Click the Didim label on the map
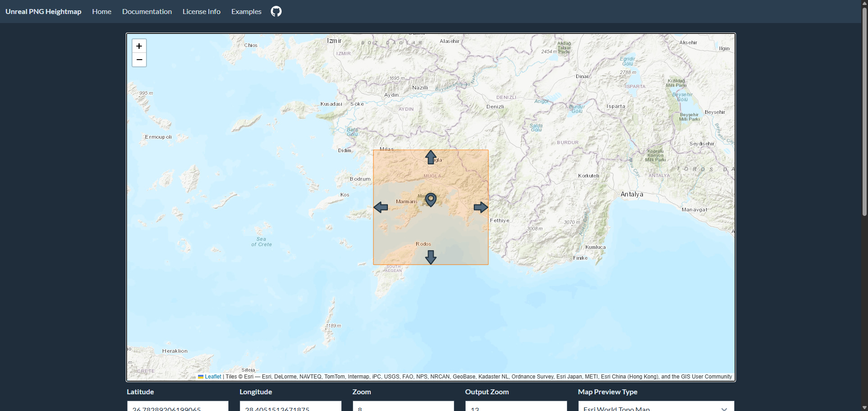 (x=344, y=150)
